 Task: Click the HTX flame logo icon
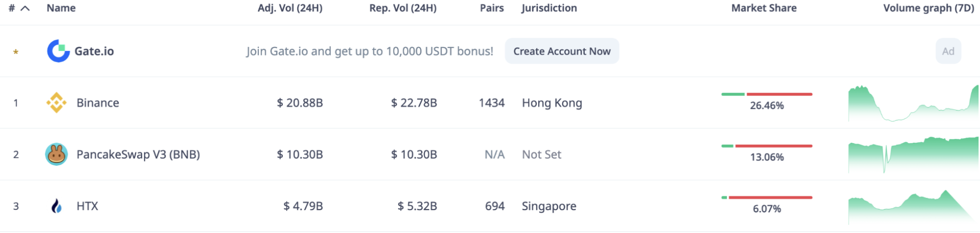tap(57, 206)
